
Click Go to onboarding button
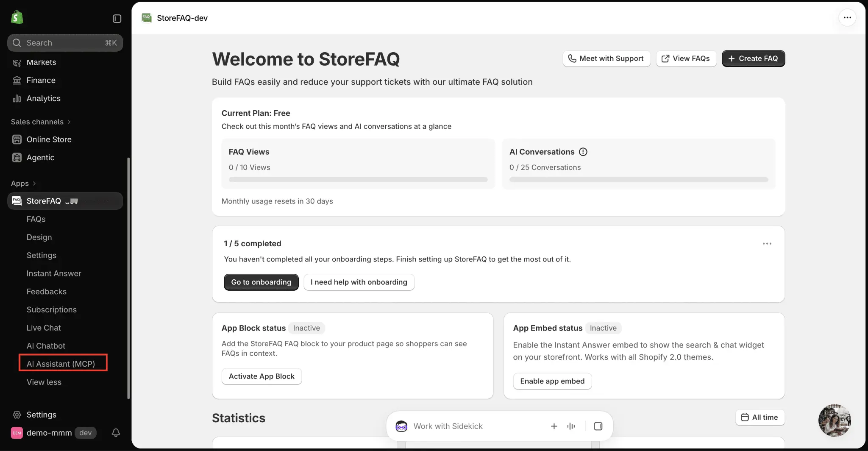click(x=261, y=282)
